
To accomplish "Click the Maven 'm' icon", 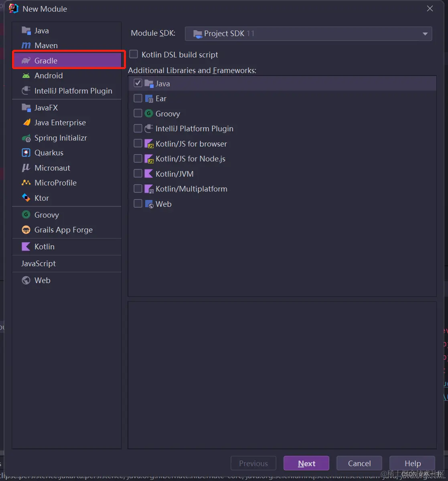I will [26, 45].
